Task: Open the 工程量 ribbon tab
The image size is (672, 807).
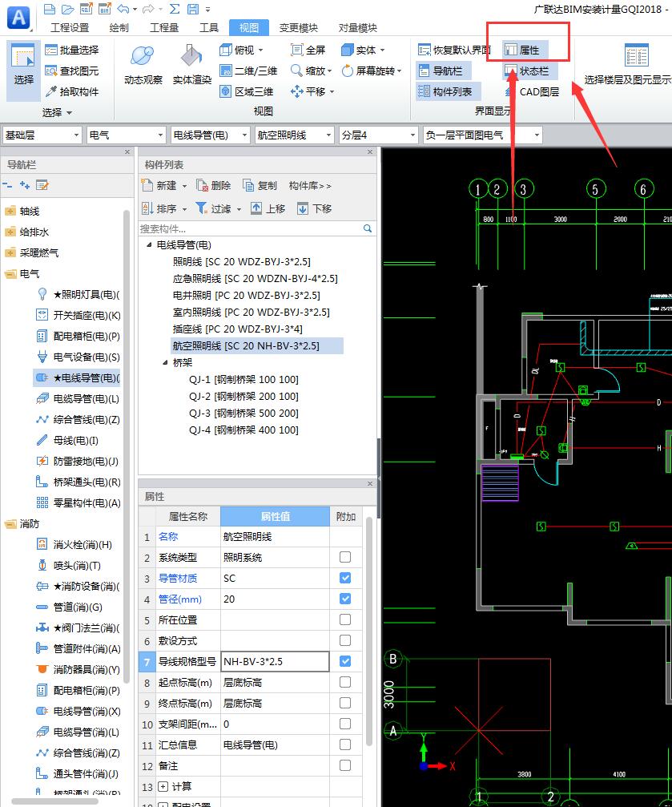Action: click(164, 28)
